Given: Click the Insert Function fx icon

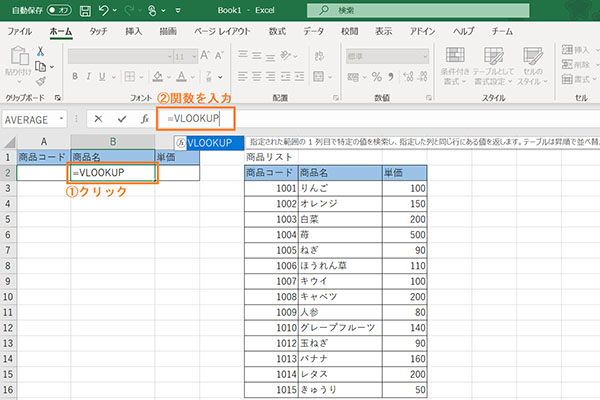Looking at the screenshot, I should [x=145, y=118].
